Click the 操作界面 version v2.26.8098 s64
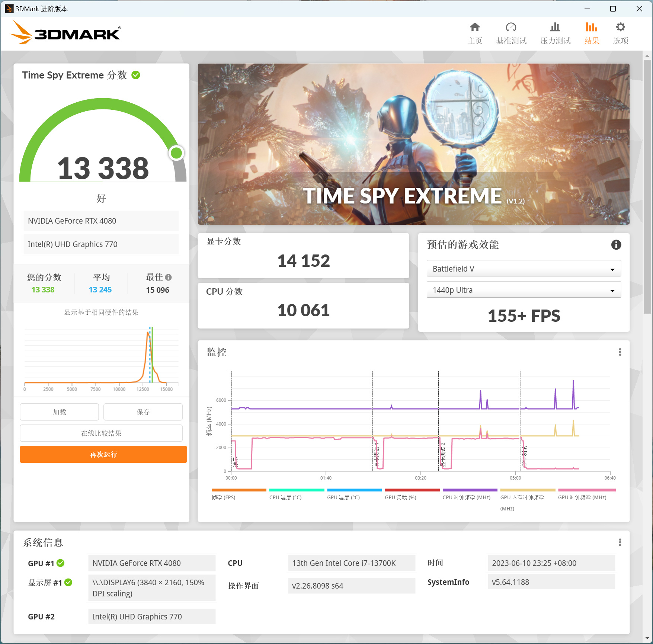Viewport: 653px width, 644px height. tap(352, 586)
